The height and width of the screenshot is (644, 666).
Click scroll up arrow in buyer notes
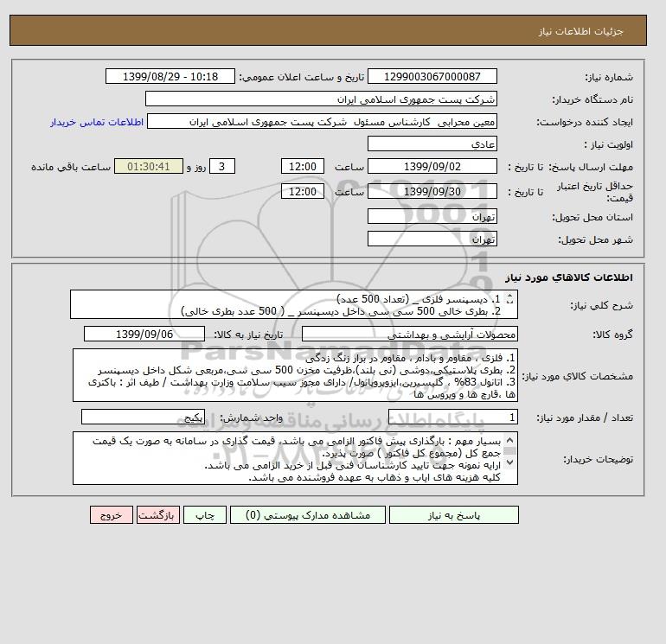coord(510,440)
